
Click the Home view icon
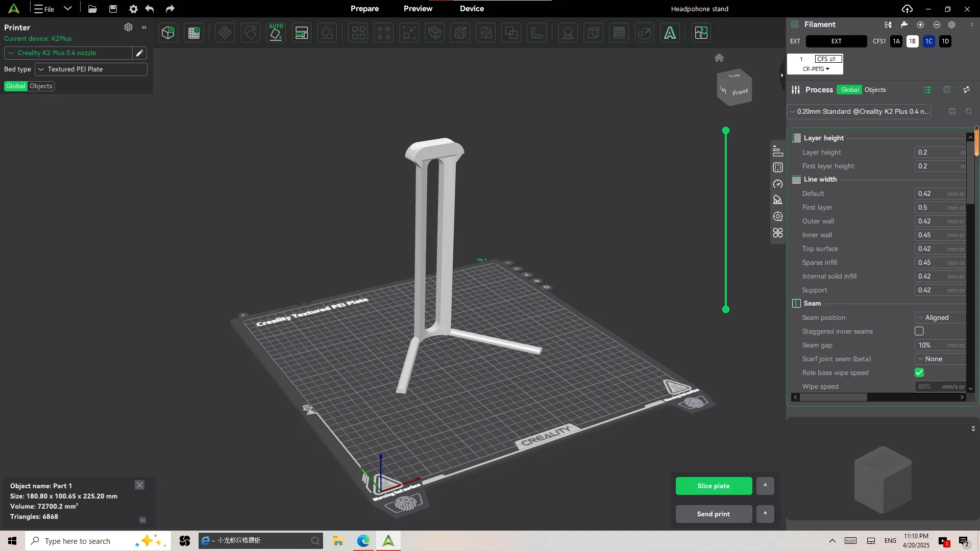[x=719, y=58]
